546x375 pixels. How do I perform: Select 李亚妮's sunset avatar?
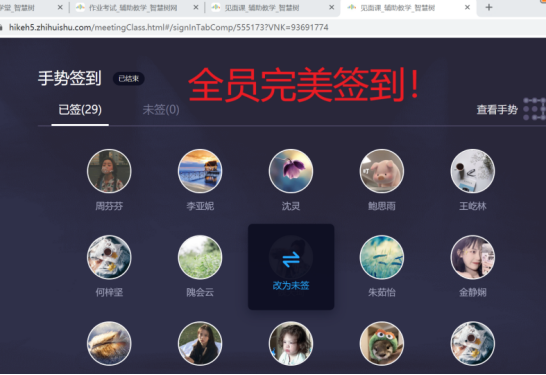tap(200, 171)
